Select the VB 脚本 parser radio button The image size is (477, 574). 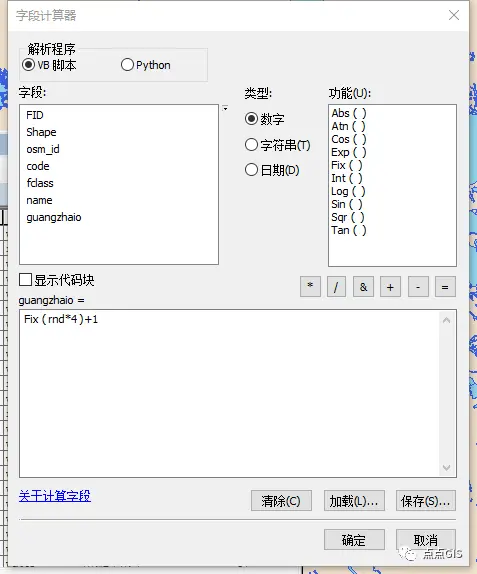point(29,65)
